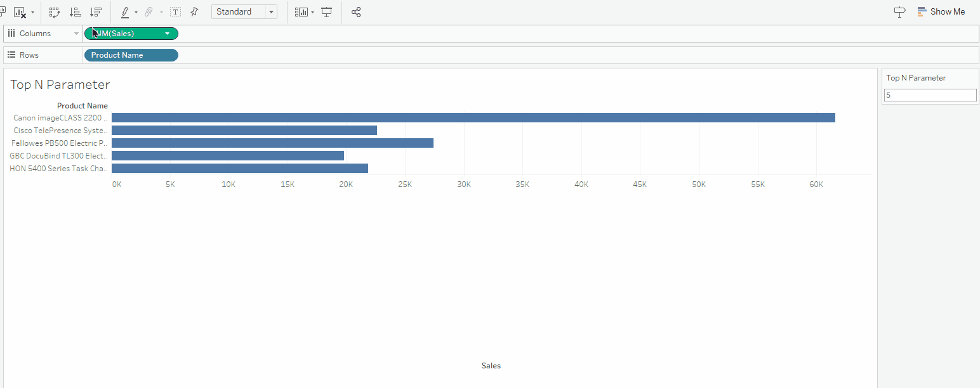Click the Group Members paperclip icon
980x388 pixels.
(x=149, y=12)
